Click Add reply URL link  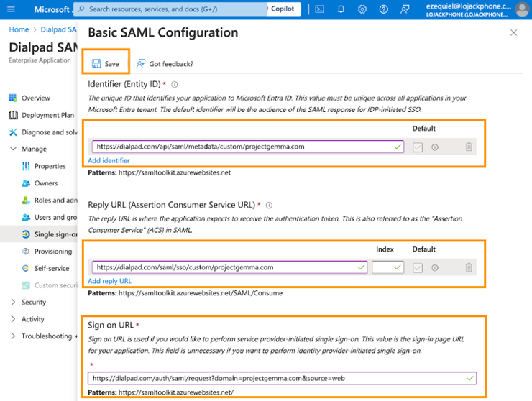pos(109,281)
